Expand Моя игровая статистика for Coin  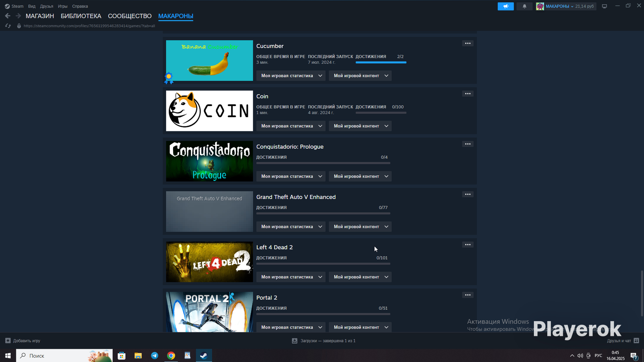(291, 126)
